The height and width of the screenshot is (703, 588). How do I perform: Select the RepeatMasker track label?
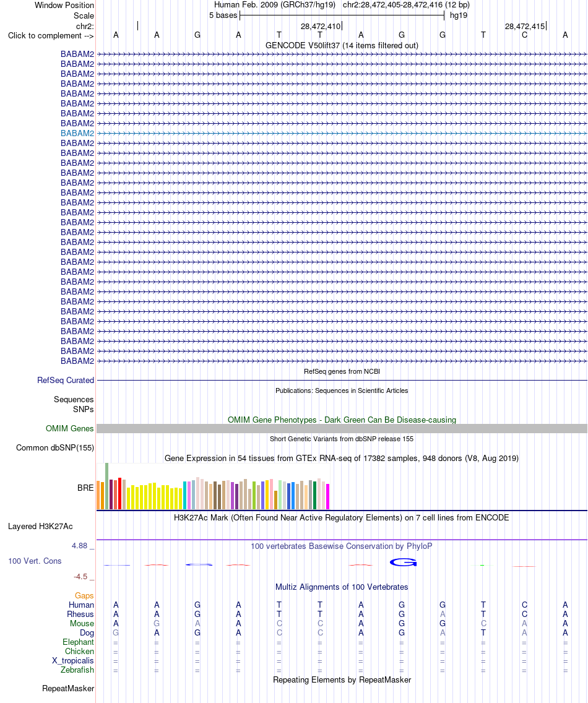68,689
